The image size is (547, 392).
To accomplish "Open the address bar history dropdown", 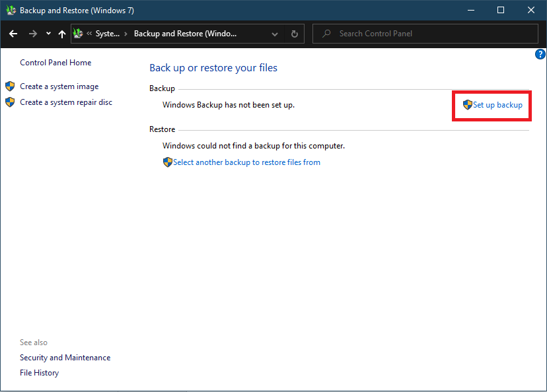I will coord(275,34).
